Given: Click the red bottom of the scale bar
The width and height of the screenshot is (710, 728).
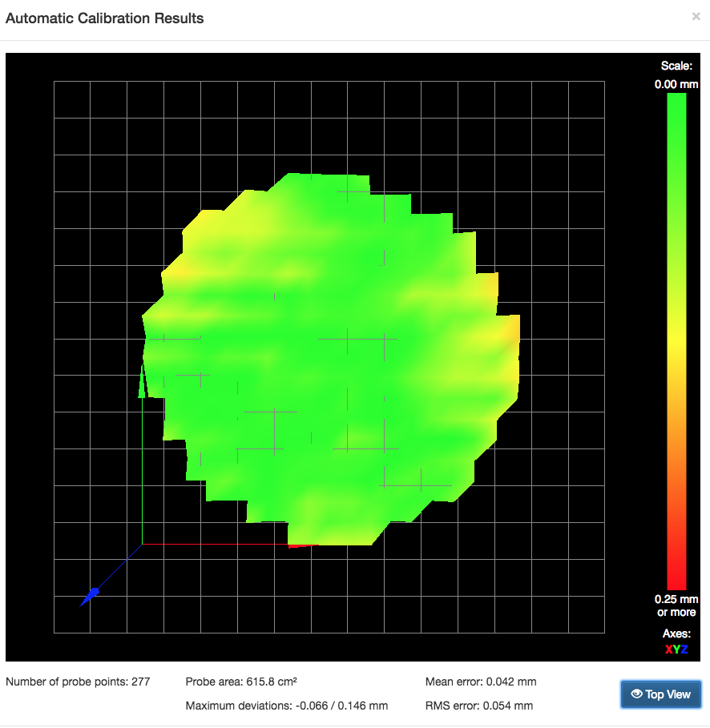Looking at the screenshot, I should [676, 578].
